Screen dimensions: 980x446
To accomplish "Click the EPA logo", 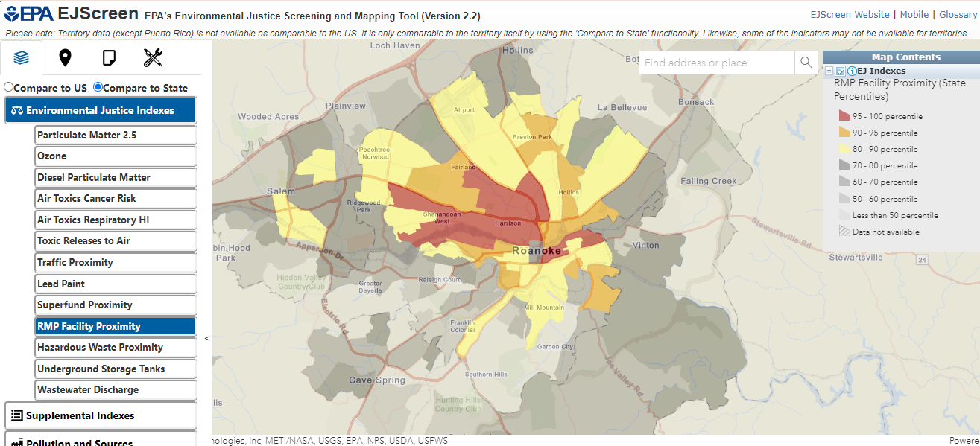I will [28, 14].
